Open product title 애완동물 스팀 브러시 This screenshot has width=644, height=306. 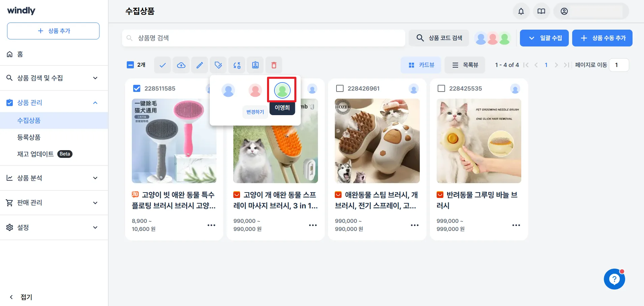tap(376, 200)
